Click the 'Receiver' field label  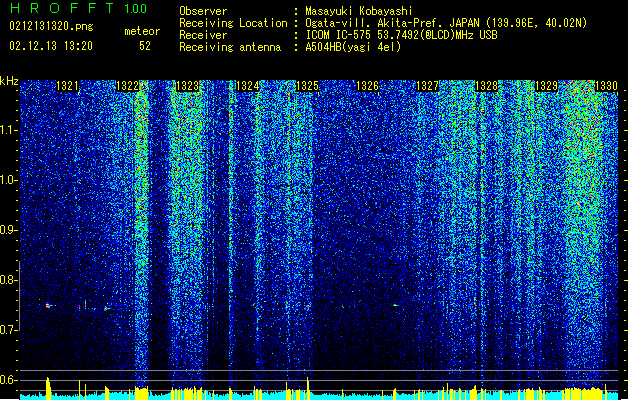click(203, 35)
